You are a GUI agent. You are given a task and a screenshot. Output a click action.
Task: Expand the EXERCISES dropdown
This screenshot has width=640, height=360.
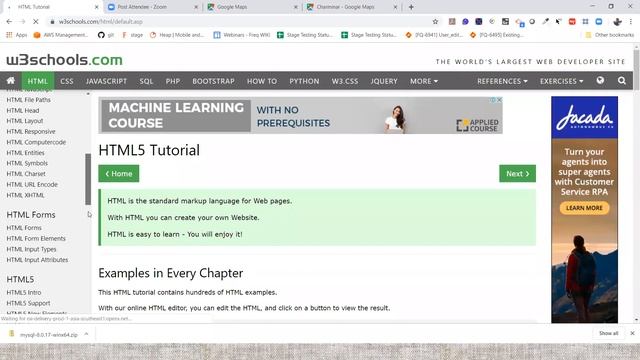coord(561,81)
